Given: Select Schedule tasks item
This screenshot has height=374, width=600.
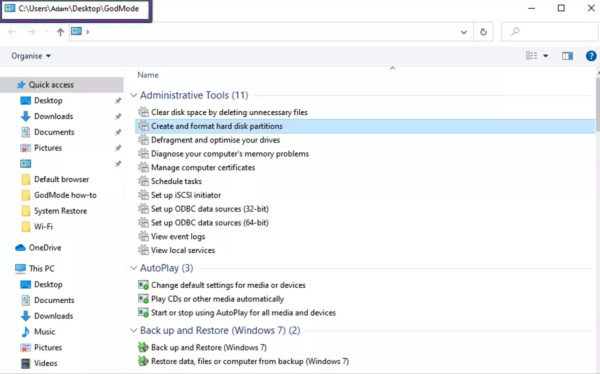Looking at the screenshot, I should click(x=176, y=181).
